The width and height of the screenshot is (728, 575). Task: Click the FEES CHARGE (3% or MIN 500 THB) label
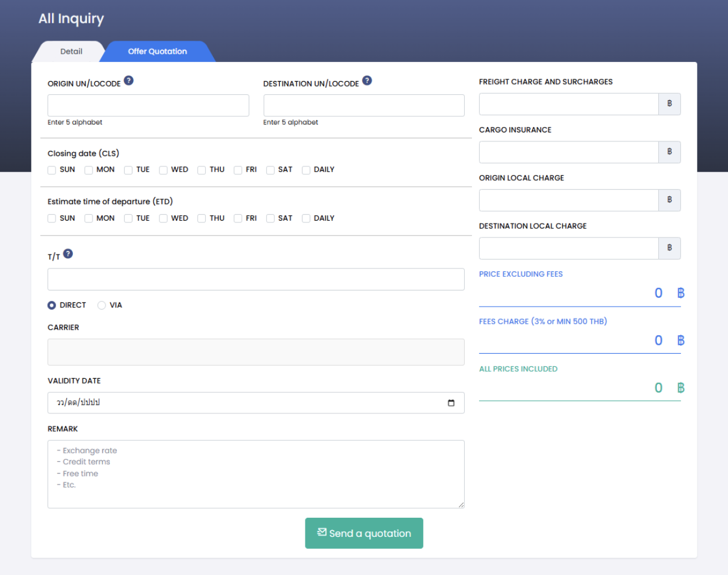[x=543, y=321]
